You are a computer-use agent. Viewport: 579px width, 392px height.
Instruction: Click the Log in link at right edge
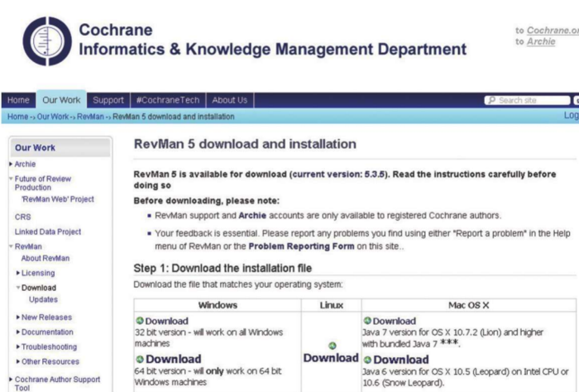pos(572,116)
